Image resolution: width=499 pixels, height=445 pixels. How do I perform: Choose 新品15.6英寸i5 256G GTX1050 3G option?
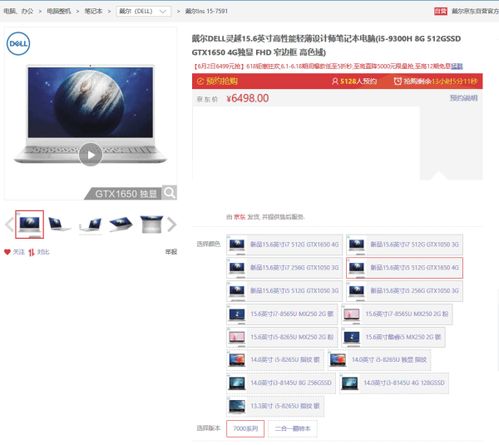coord(404,291)
